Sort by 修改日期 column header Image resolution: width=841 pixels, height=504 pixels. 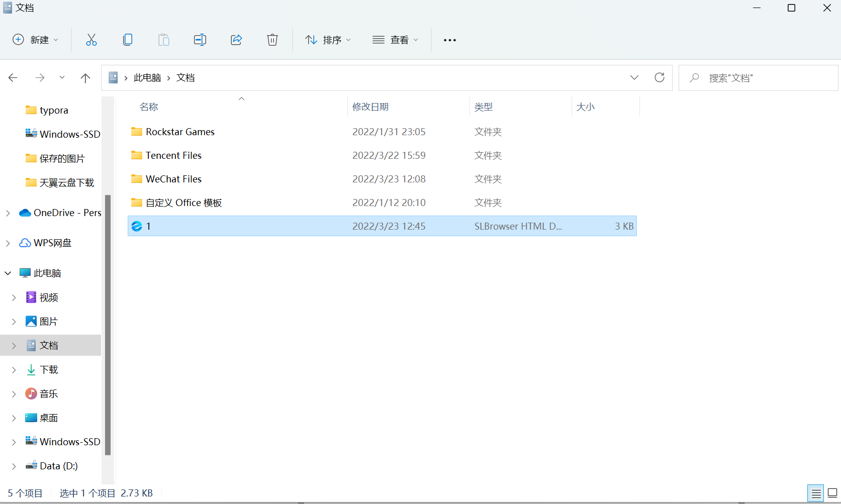[x=370, y=107]
